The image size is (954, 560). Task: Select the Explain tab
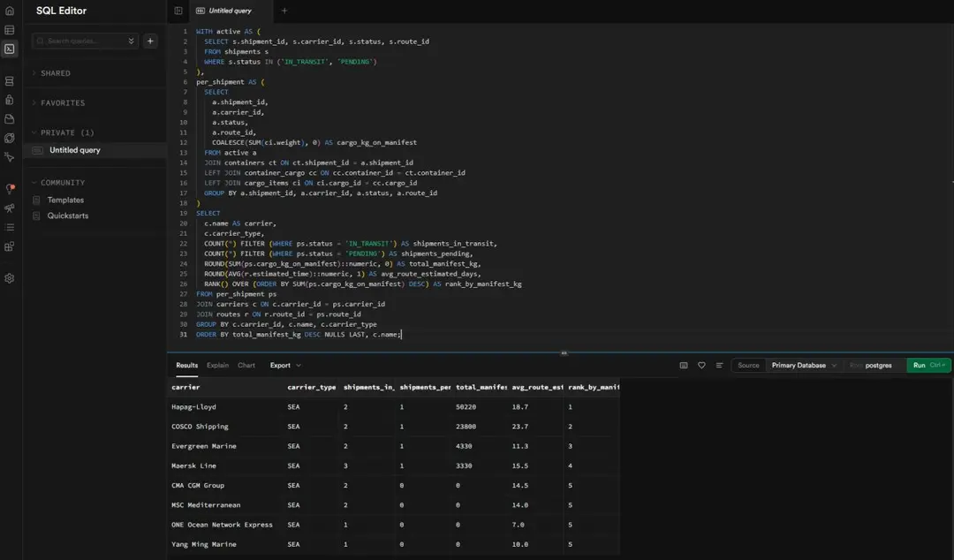(x=217, y=365)
